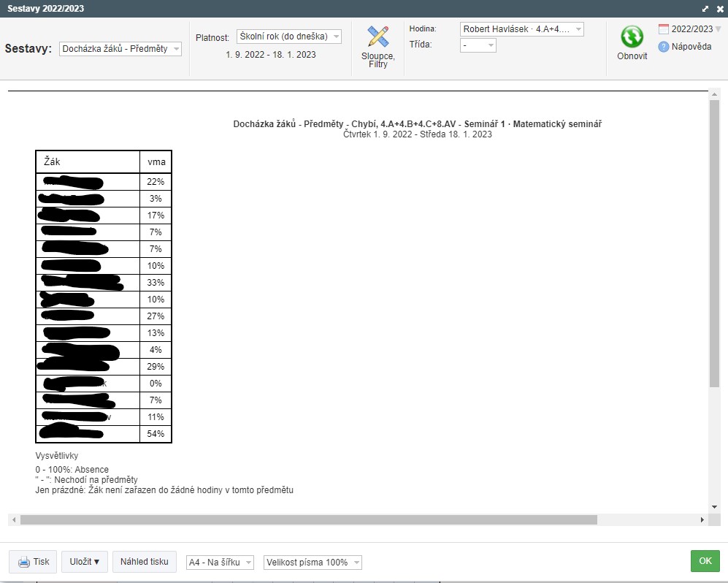
Task: Click the printer icon on Tisk
Action: [24, 562]
